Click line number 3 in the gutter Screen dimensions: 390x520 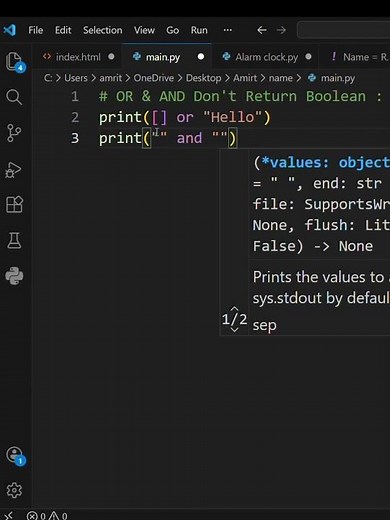[x=75, y=138]
